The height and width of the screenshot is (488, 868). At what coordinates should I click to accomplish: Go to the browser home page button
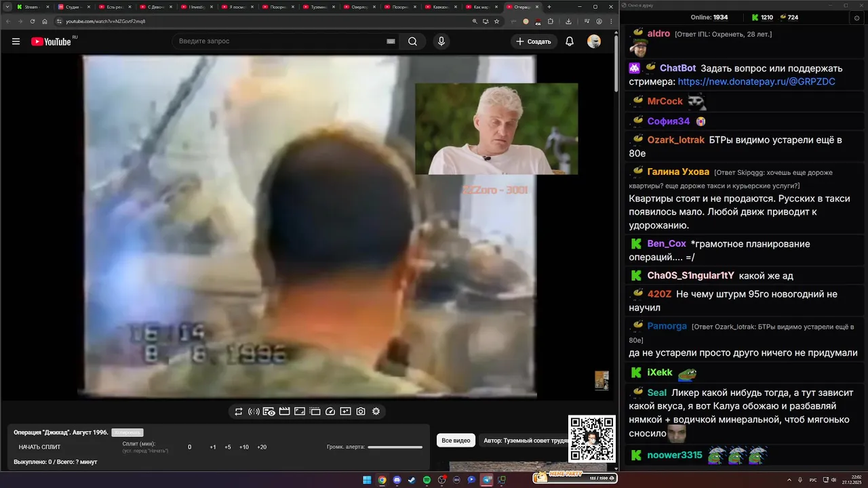[45, 21]
